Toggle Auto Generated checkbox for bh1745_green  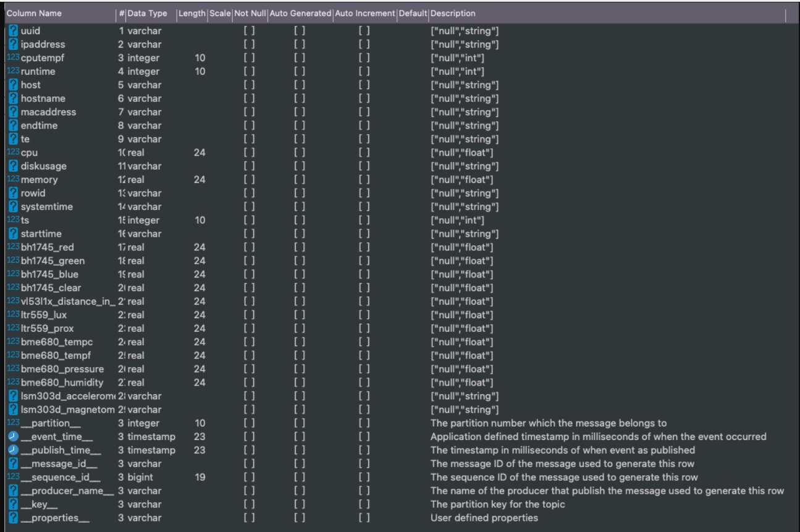click(300, 261)
